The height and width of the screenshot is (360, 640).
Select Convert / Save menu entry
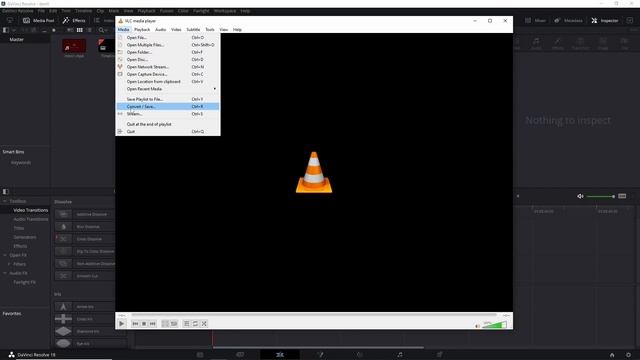pyautogui.click(x=168, y=107)
